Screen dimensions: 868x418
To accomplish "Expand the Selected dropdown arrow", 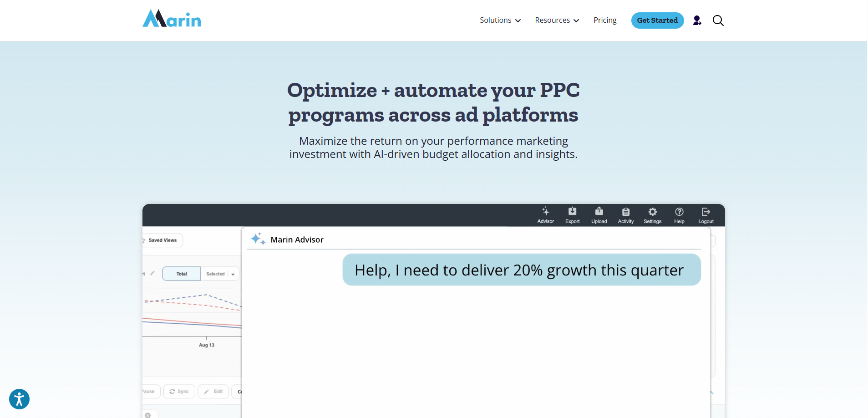I will pyautogui.click(x=233, y=274).
